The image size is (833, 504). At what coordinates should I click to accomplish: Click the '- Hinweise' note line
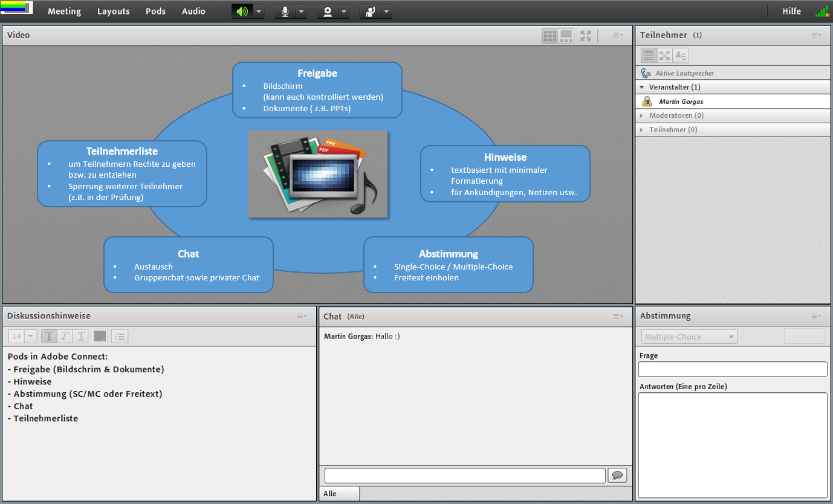pyautogui.click(x=30, y=381)
